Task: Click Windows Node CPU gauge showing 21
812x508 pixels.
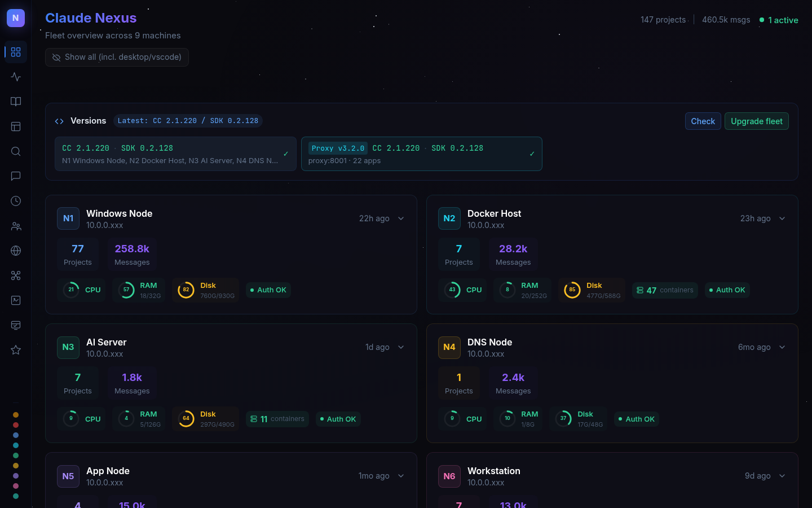Action: (81, 290)
